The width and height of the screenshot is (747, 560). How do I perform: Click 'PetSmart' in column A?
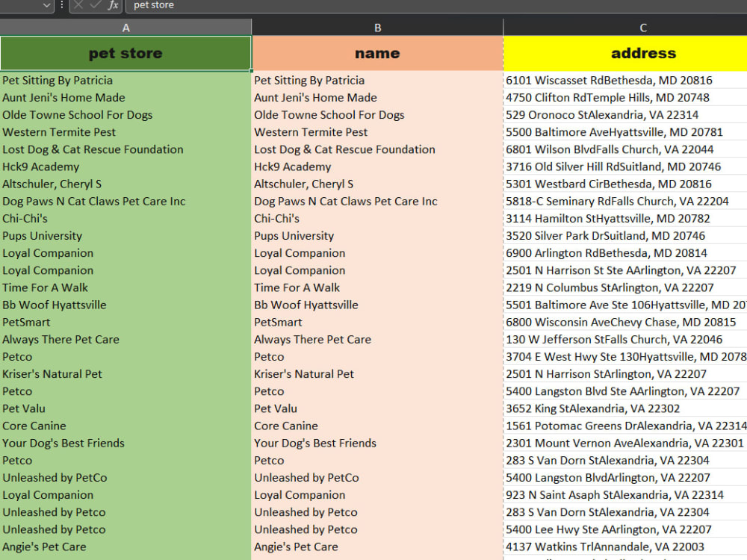point(26,323)
